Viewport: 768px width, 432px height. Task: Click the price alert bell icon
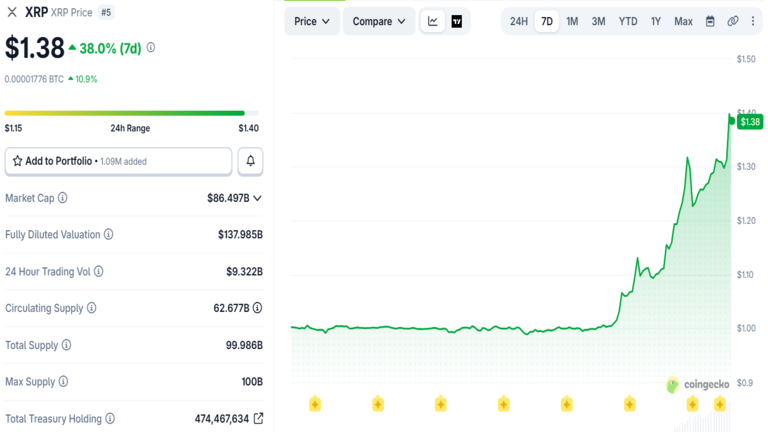(x=250, y=161)
